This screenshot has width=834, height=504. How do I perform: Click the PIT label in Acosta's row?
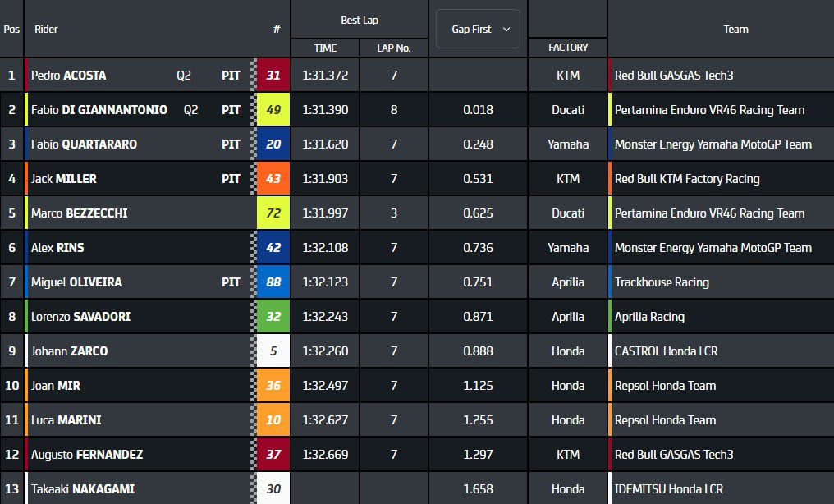click(231, 76)
